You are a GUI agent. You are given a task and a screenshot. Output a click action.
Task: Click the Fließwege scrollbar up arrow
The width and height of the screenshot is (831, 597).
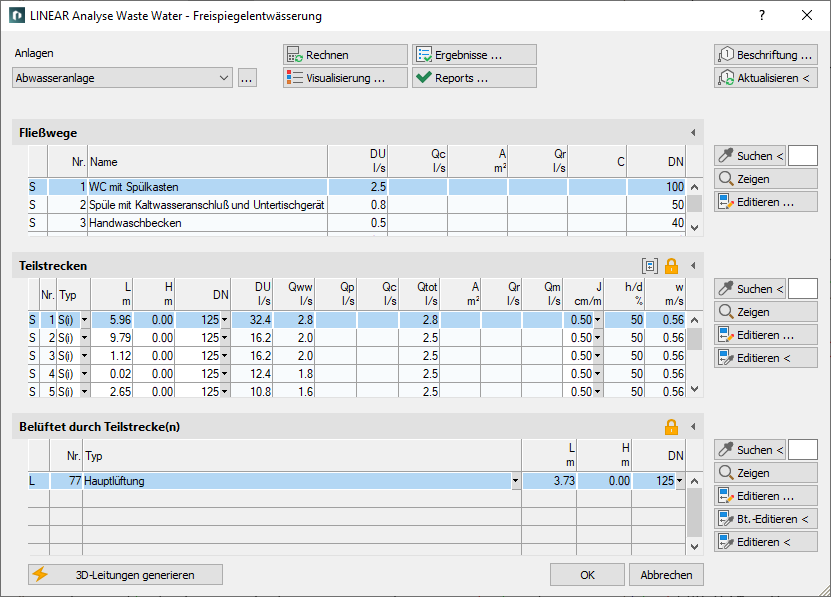pos(695,187)
